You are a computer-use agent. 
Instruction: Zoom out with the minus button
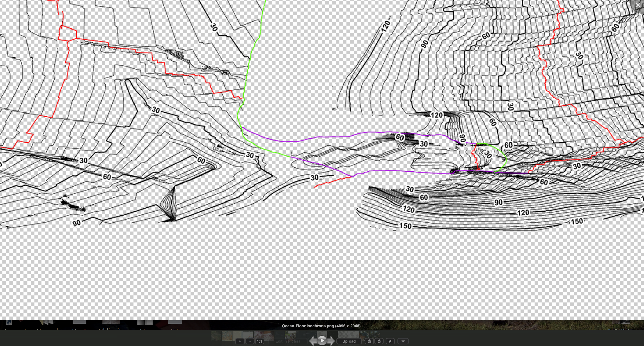(x=250, y=341)
